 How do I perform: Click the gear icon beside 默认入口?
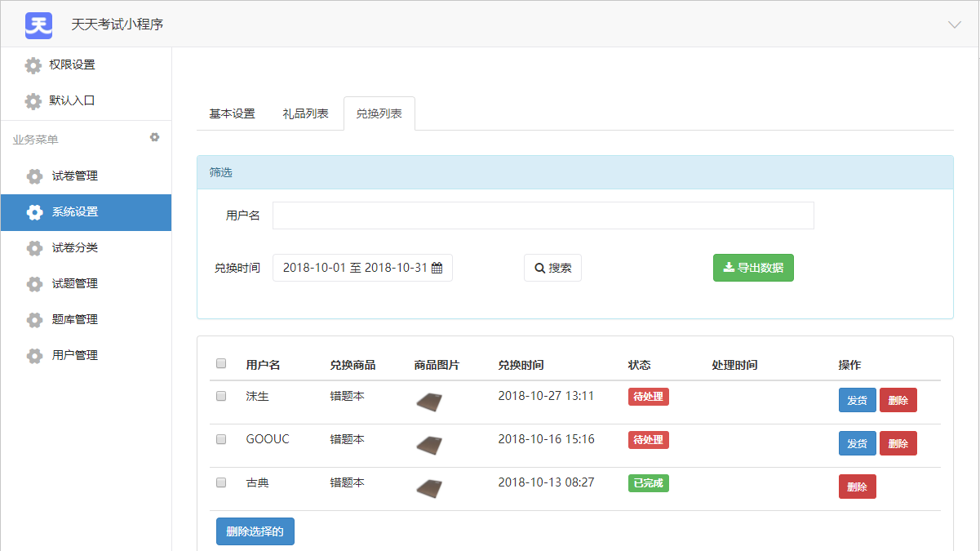tap(33, 101)
